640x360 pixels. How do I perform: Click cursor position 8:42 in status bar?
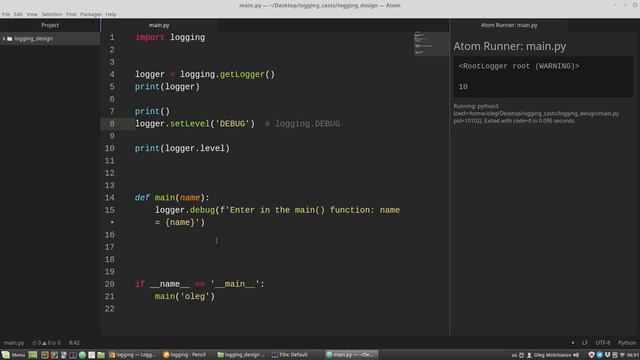74,343
